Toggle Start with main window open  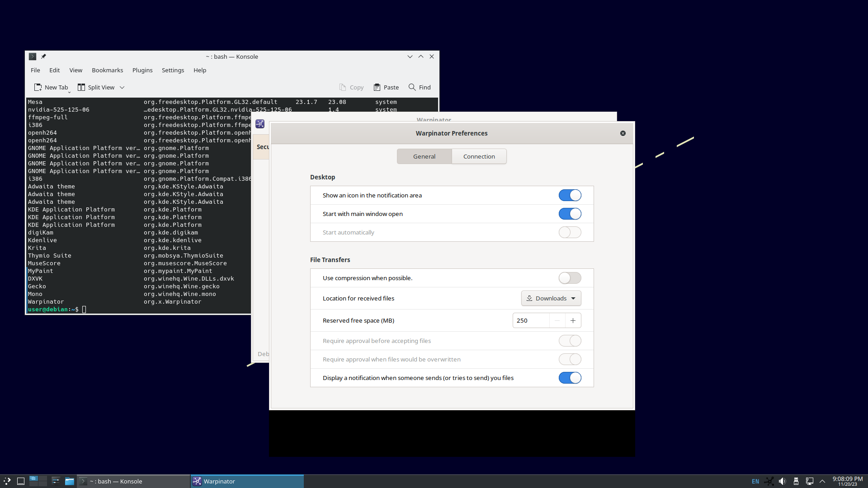pos(570,214)
